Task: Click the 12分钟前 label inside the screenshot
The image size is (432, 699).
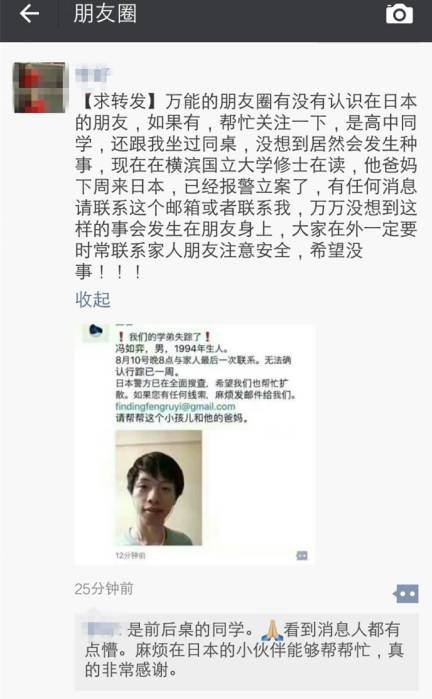Action: pyautogui.click(x=130, y=555)
